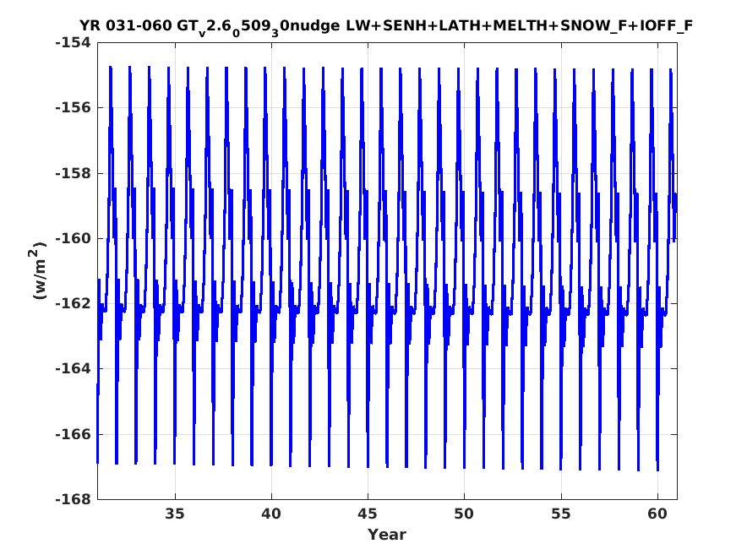Screen dimensions: 747x560
Task: Click the y-axis label '(w/m²)'
Action: click(40, 270)
